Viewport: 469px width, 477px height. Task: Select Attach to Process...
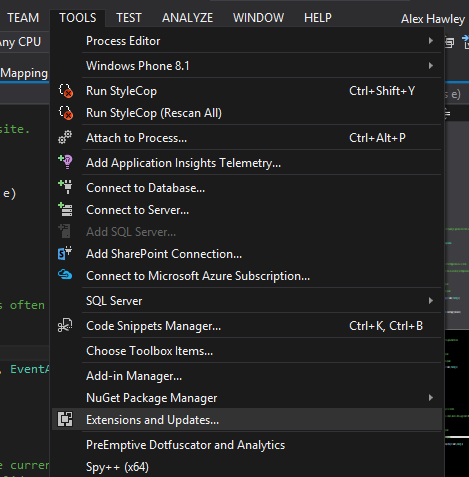pos(247,138)
